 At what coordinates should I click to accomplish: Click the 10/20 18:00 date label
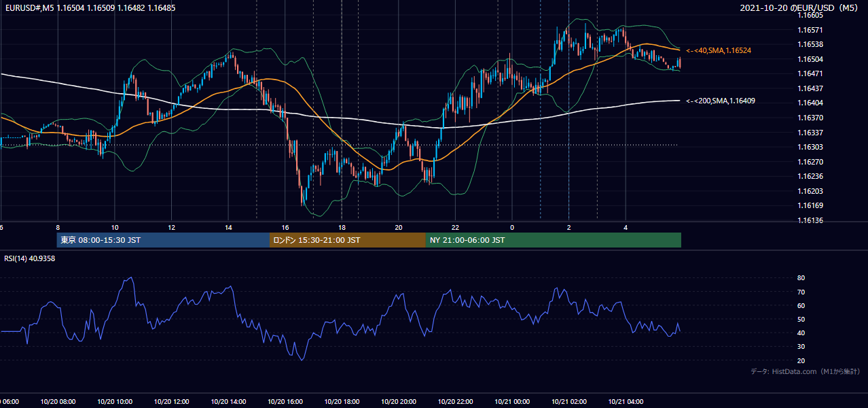342,402
